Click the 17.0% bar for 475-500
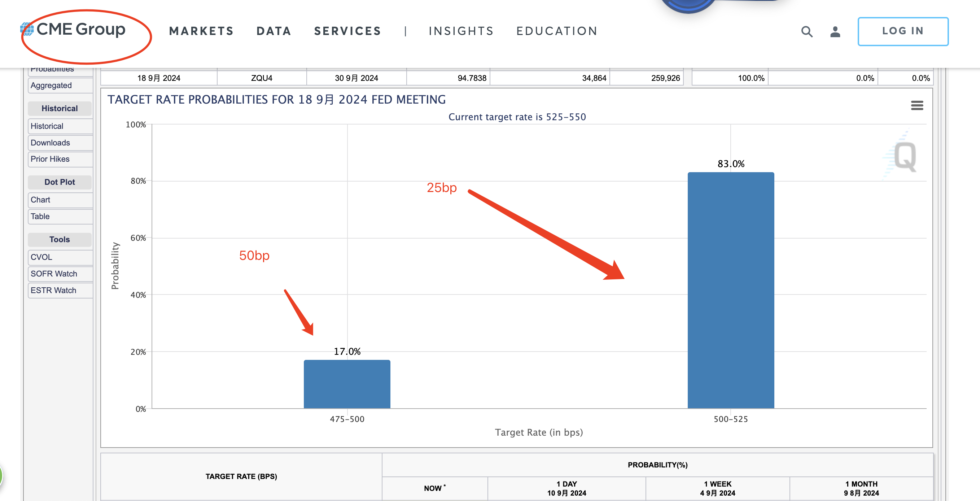Viewport: 980px width, 501px height. (347, 384)
